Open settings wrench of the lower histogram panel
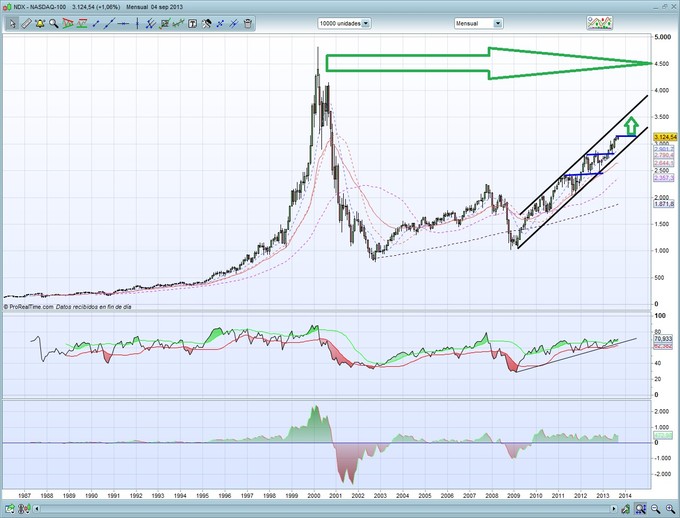The width and height of the screenshot is (680, 518). pos(8,404)
